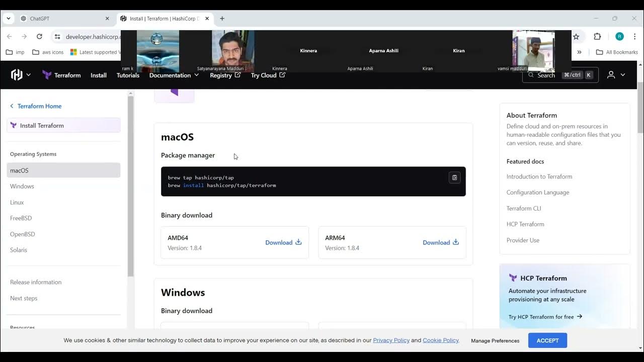
Task: Expand the user account dropdown chevron
Action: tap(623, 75)
